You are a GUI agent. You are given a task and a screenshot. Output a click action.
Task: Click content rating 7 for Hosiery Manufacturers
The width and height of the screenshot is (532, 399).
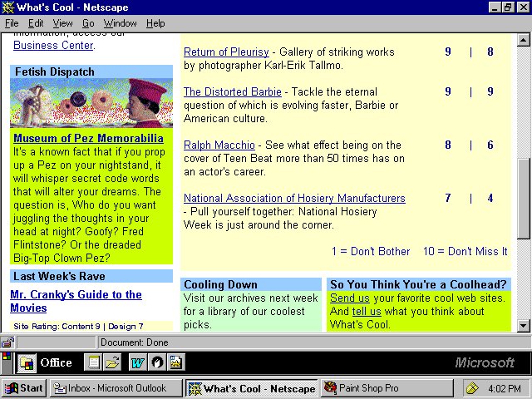point(448,198)
